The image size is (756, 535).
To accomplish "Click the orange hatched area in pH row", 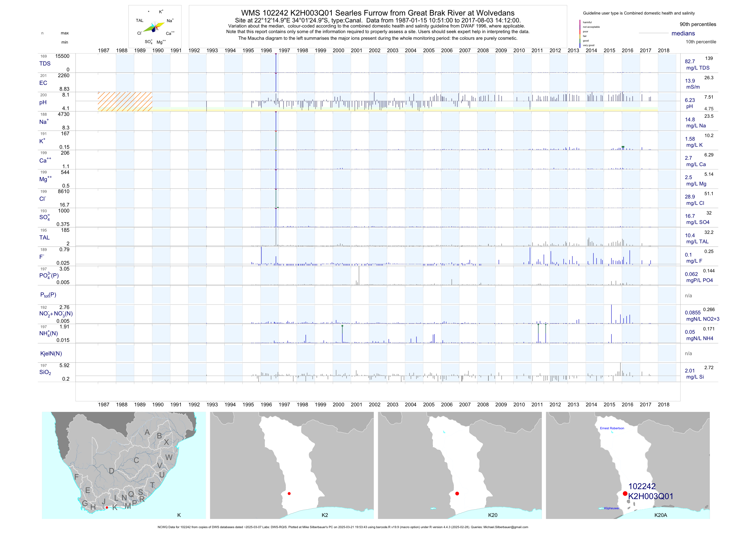I will pos(125,101).
